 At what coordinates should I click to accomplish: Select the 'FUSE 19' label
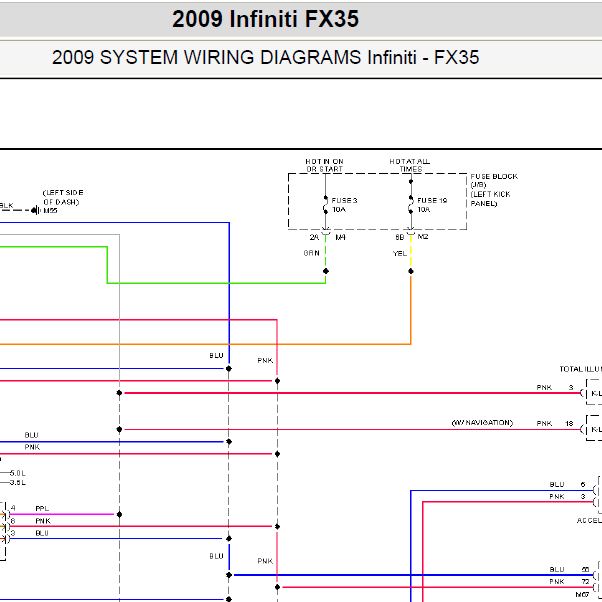[x=432, y=200]
